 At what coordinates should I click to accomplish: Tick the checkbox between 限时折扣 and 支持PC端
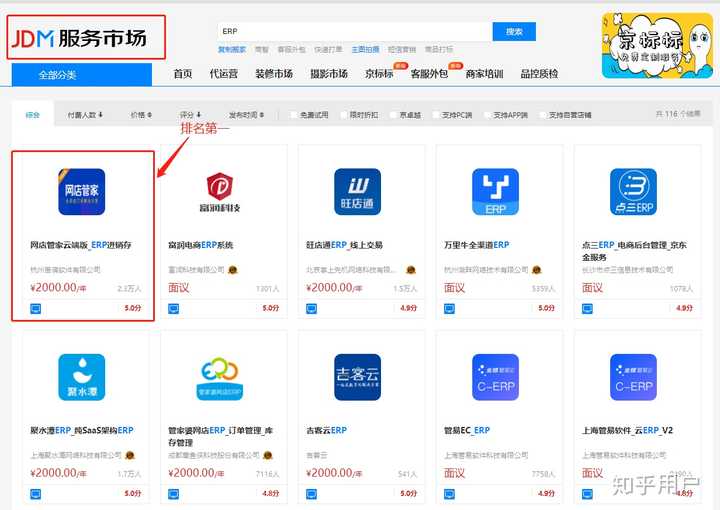click(x=394, y=115)
